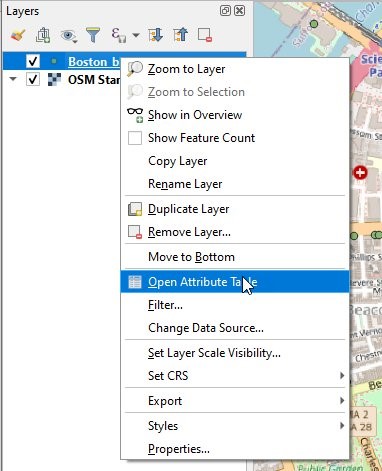Click the green point marker near map top

click(314, 24)
